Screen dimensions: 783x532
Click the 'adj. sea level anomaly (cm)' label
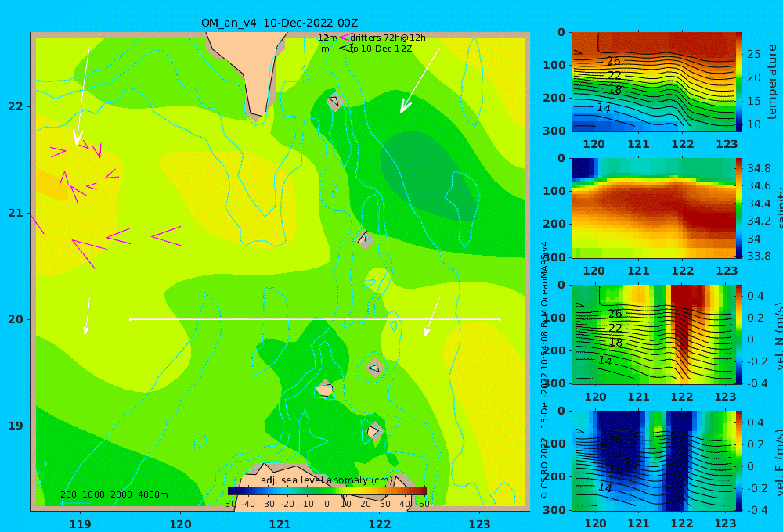[327, 480]
